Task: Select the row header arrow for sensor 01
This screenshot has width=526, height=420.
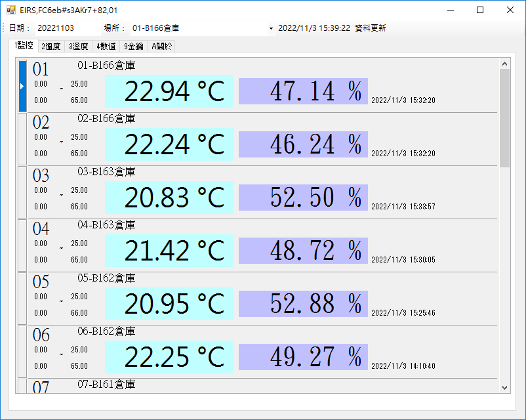Action: pyautogui.click(x=22, y=86)
